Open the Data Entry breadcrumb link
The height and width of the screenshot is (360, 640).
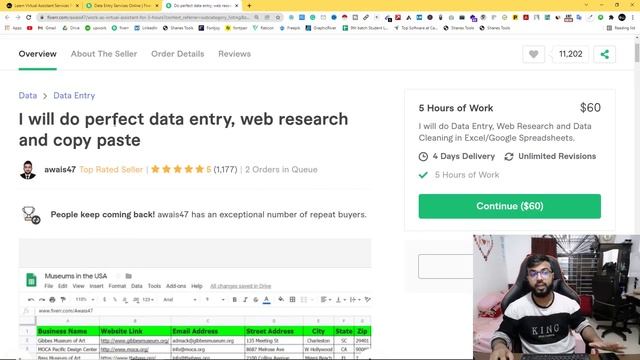click(x=74, y=96)
